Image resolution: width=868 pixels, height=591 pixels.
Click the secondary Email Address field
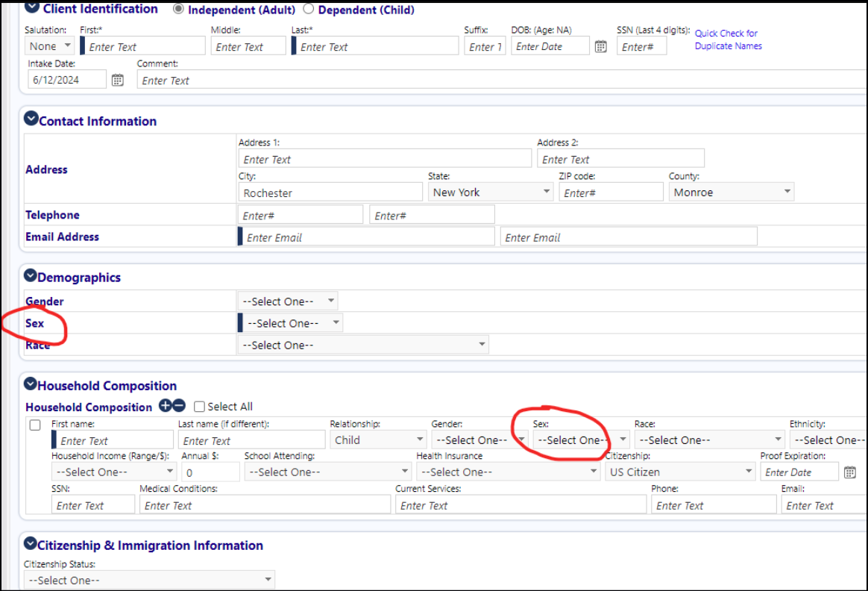[x=629, y=237]
